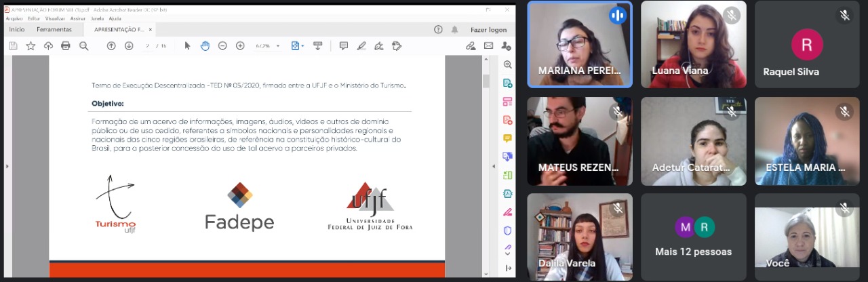Go to the next page arrow
Viewport: 868px width, 282px height.
[x=129, y=45]
